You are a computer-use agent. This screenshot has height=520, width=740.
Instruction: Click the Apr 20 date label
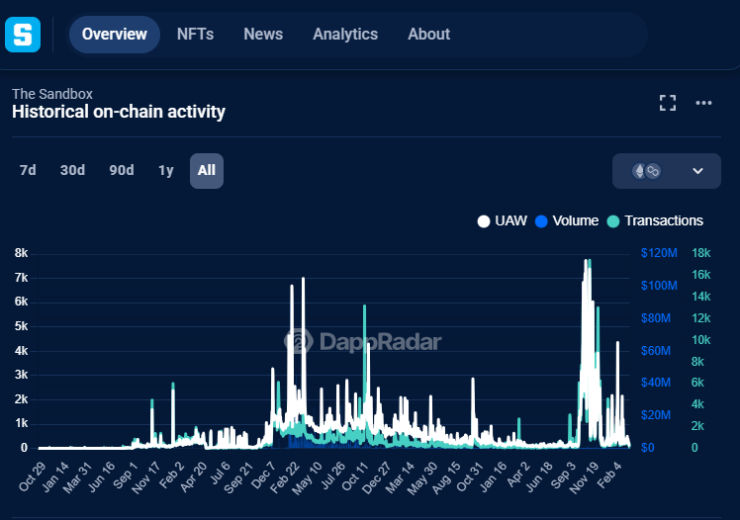point(193,477)
